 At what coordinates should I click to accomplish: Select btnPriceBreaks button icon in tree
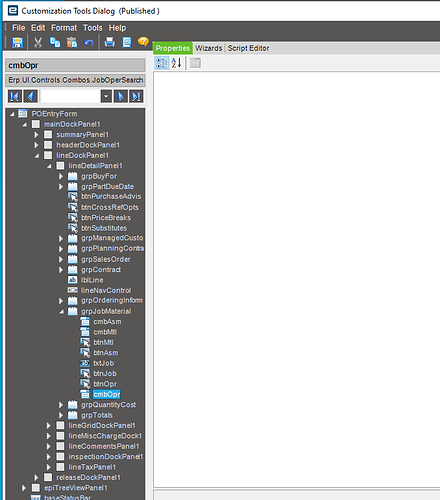pos(73,218)
